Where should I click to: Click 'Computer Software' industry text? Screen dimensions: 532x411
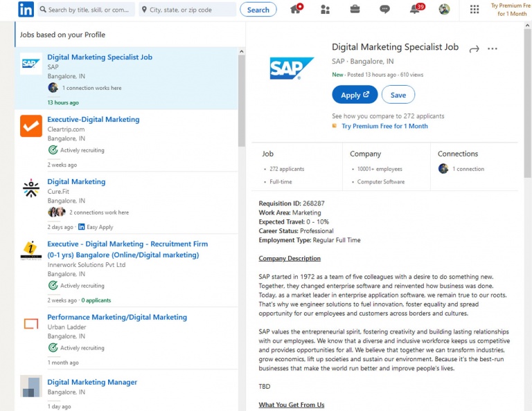pos(381,181)
